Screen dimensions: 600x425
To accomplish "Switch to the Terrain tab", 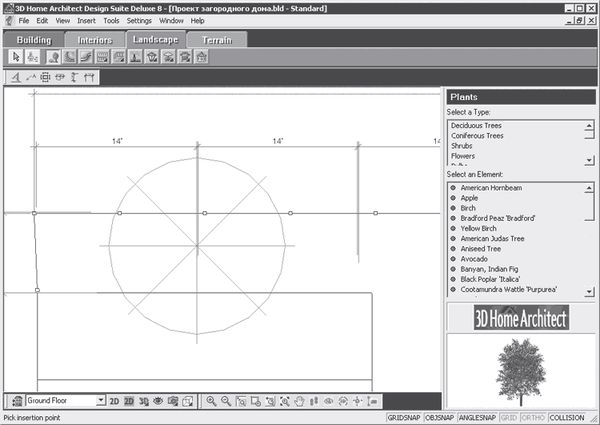I will point(217,39).
